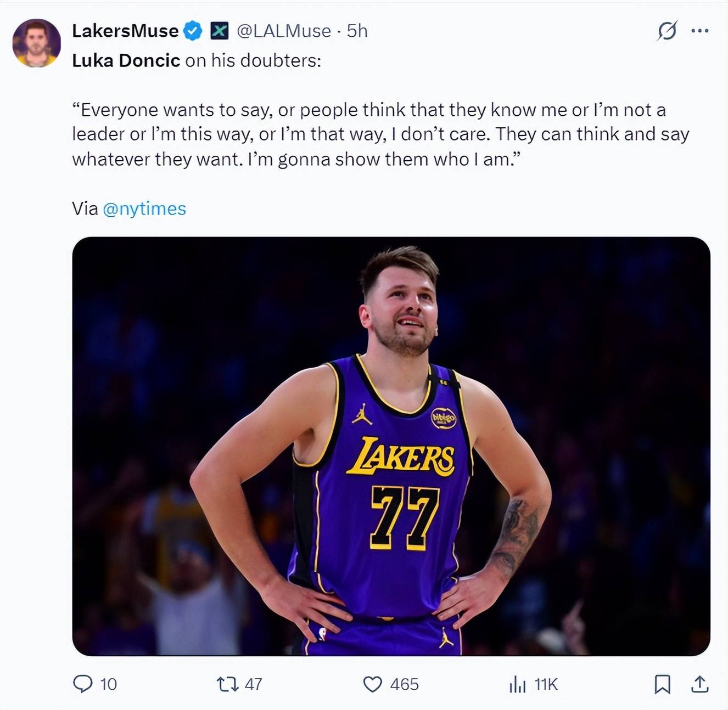Open the three-dot more options menu
The height and width of the screenshot is (710, 728).
(700, 31)
